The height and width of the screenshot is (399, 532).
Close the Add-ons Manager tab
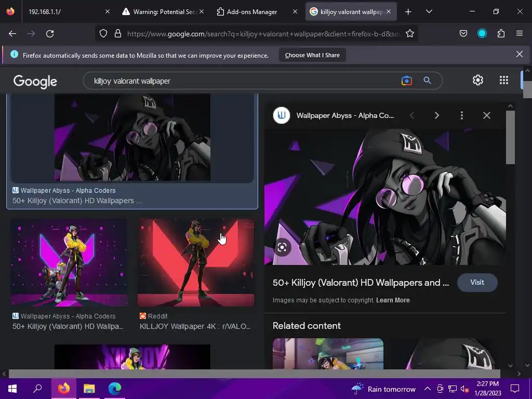[x=295, y=11]
